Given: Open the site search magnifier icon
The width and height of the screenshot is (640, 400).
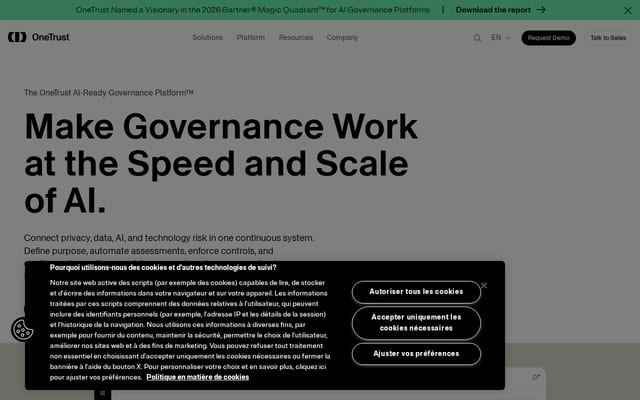Looking at the screenshot, I should (477, 38).
